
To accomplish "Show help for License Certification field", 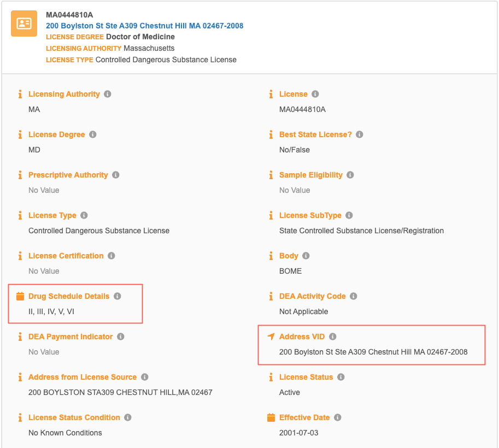I will 111,256.
